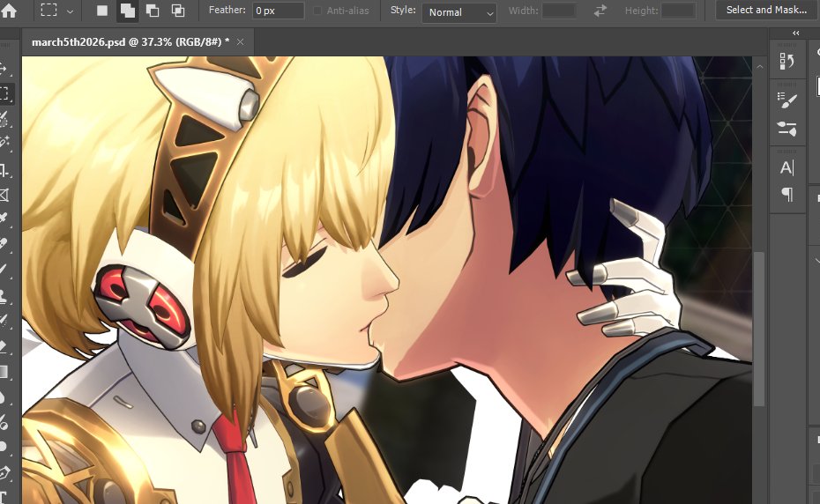The height and width of the screenshot is (504, 820).
Task: Toggle the Anti-alias checkbox
Action: point(317,11)
